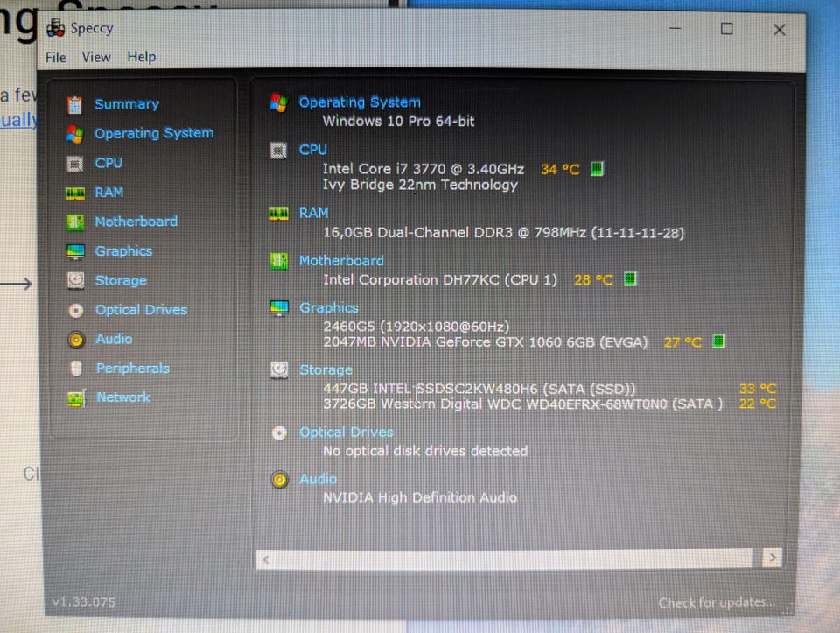The height and width of the screenshot is (633, 840).
Task: Click the Motherboard icon in summary pane
Action: click(x=278, y=261)
